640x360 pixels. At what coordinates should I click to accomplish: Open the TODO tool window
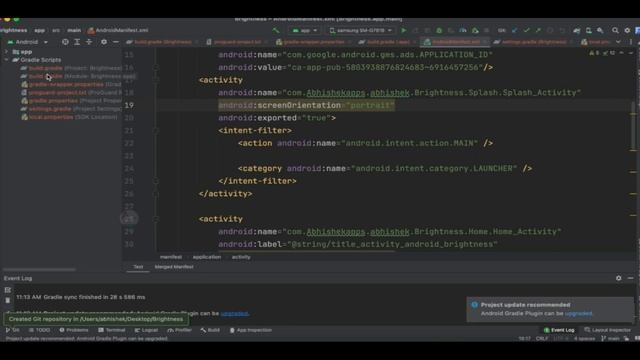(39, 330)
